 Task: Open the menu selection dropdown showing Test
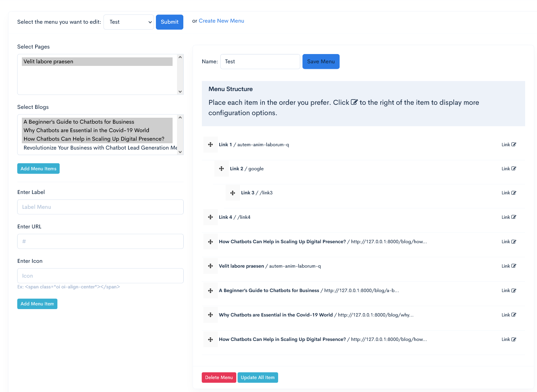(129, 22)
